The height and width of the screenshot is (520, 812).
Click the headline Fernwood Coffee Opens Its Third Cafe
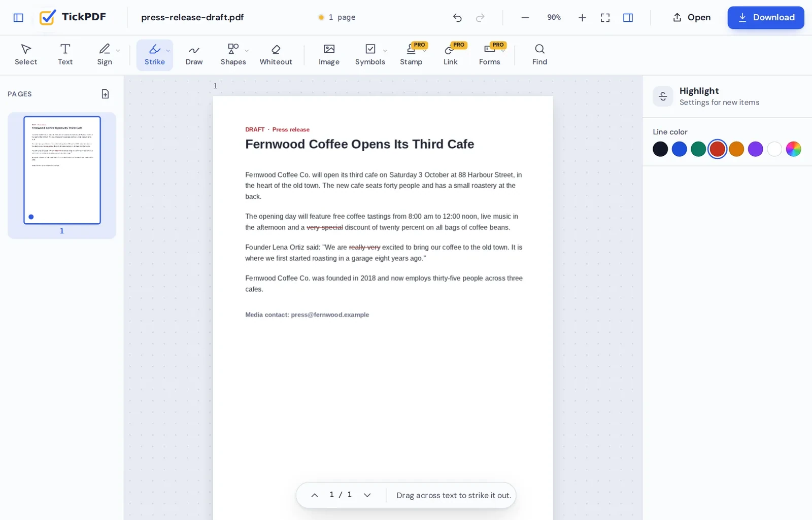pos(359,144)
